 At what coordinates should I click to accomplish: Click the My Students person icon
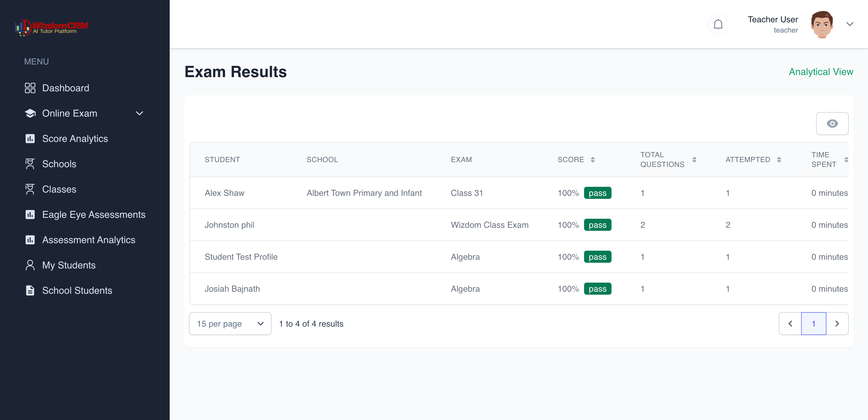[x=30, y=265]
